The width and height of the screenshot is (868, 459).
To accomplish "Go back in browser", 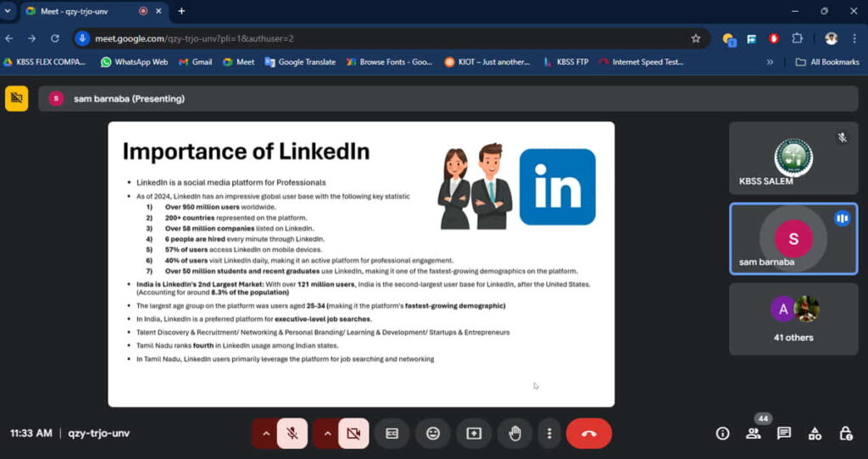I will (8, 39).
